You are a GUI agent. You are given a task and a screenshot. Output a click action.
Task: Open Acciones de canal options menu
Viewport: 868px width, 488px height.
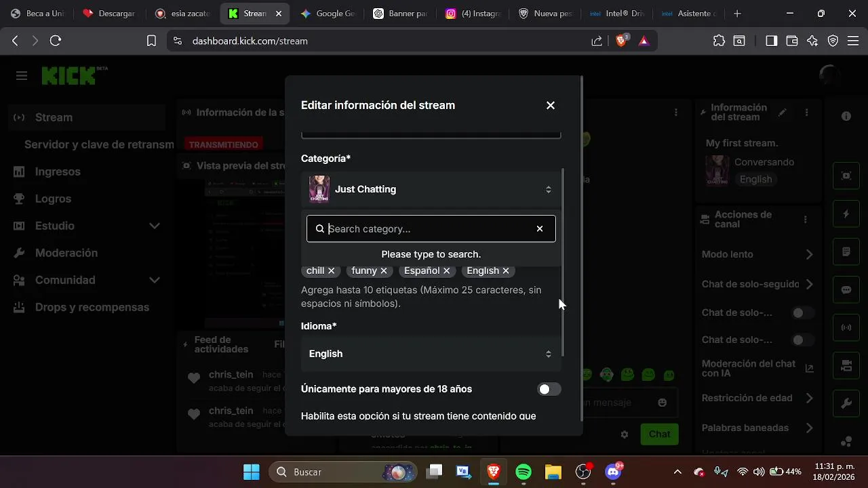tap(806, 220)
